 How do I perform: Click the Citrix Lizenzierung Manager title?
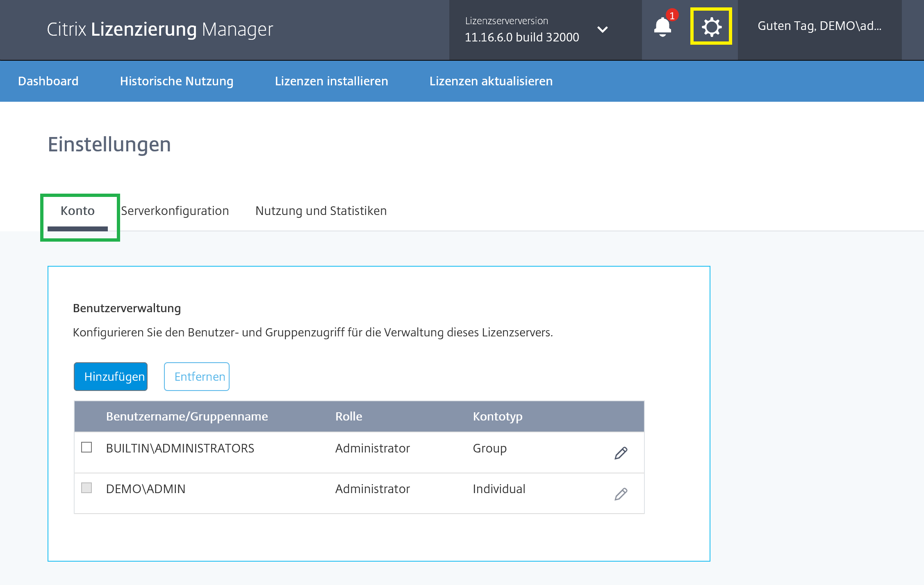pyautogui.click(x=160, y=30)
